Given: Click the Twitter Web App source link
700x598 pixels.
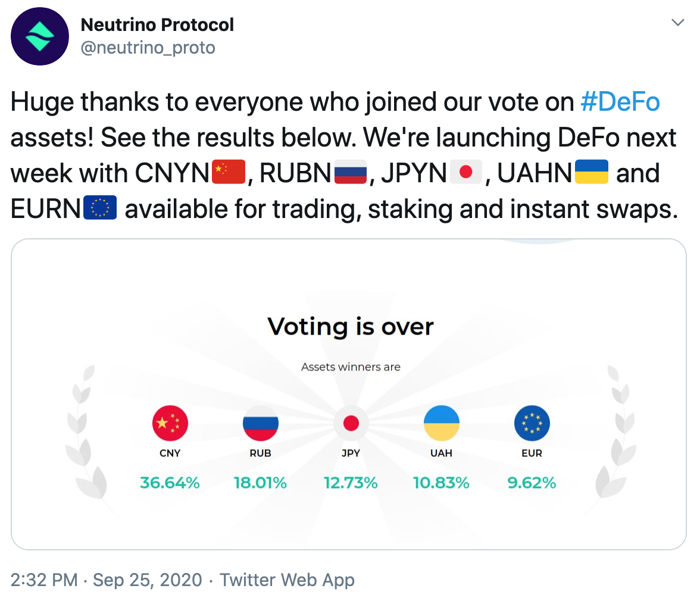Looking at the screenshot, I should pos(287,580).
